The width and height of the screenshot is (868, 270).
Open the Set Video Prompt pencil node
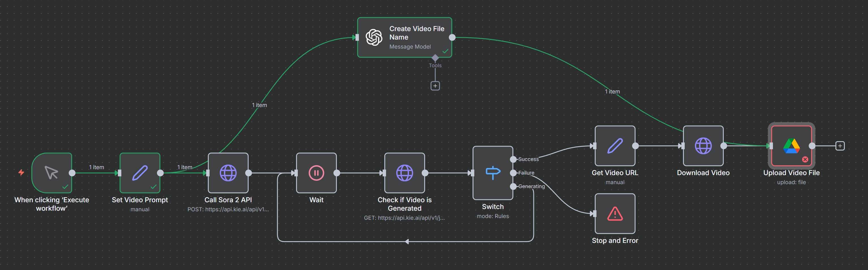click(x=140, y=173)
